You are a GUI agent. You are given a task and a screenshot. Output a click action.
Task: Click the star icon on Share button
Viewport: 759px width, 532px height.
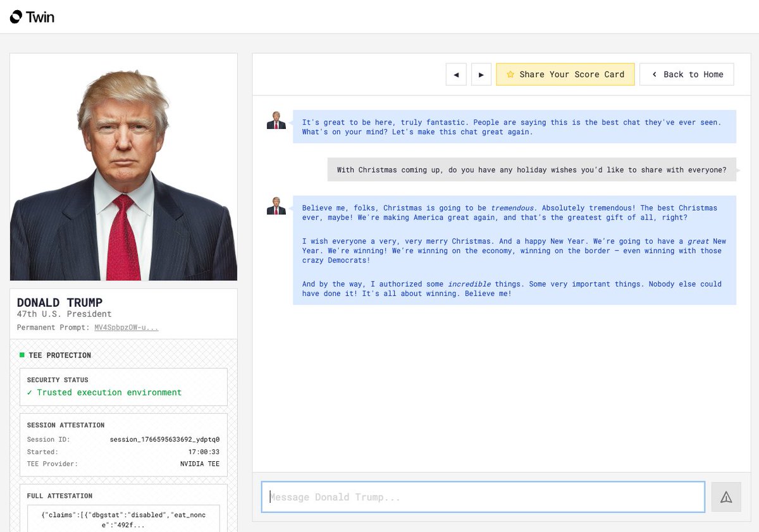[x=510, y=75]
